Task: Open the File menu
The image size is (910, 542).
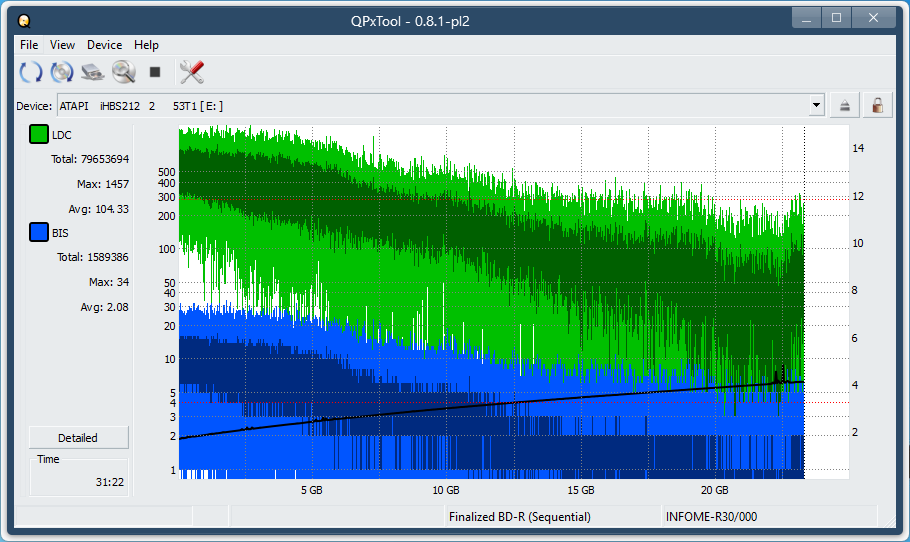Action: pyautogui.click(x=29, y=45)
